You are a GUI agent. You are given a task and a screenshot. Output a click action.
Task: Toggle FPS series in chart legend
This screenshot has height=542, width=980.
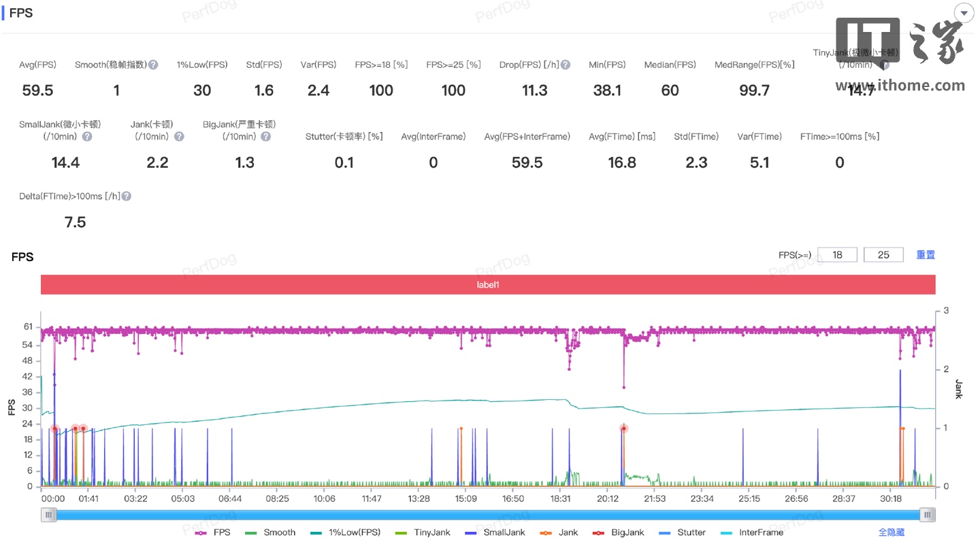point(212,532)
